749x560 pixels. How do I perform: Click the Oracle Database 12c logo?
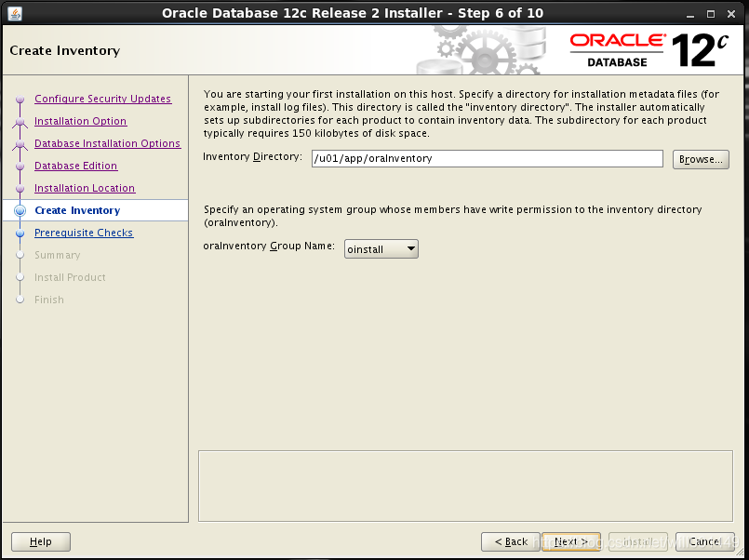pos(649,50)
